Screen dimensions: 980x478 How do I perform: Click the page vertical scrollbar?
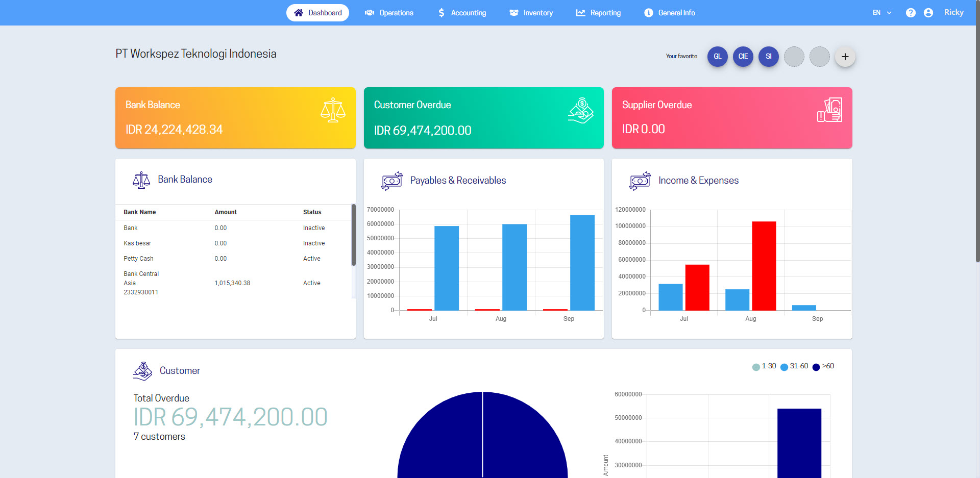pyautogui.click(x=977, y=131)
